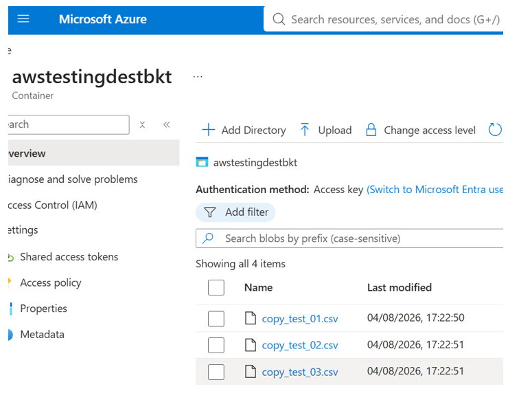Focus the Search blobs by prefix field

[x=349, y=238]
